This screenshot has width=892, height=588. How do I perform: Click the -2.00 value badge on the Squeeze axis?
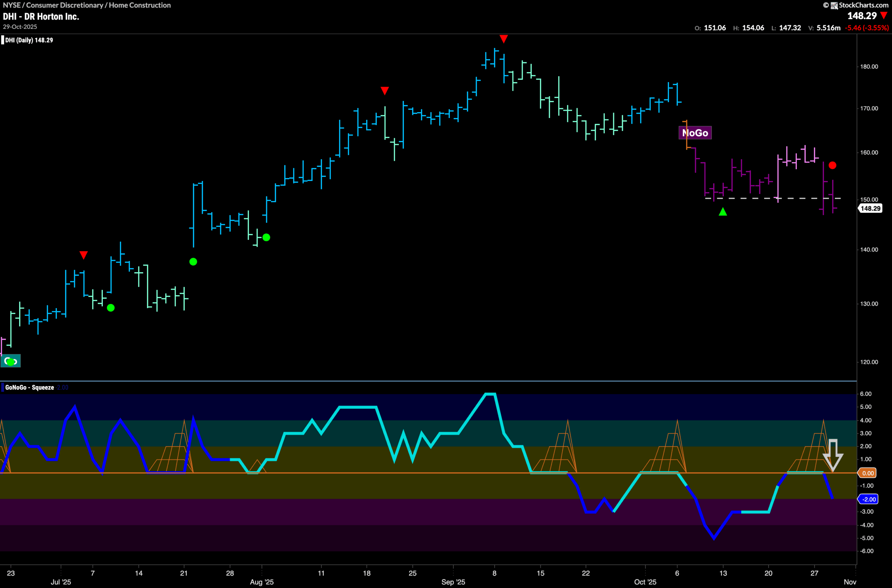(869, 499)
